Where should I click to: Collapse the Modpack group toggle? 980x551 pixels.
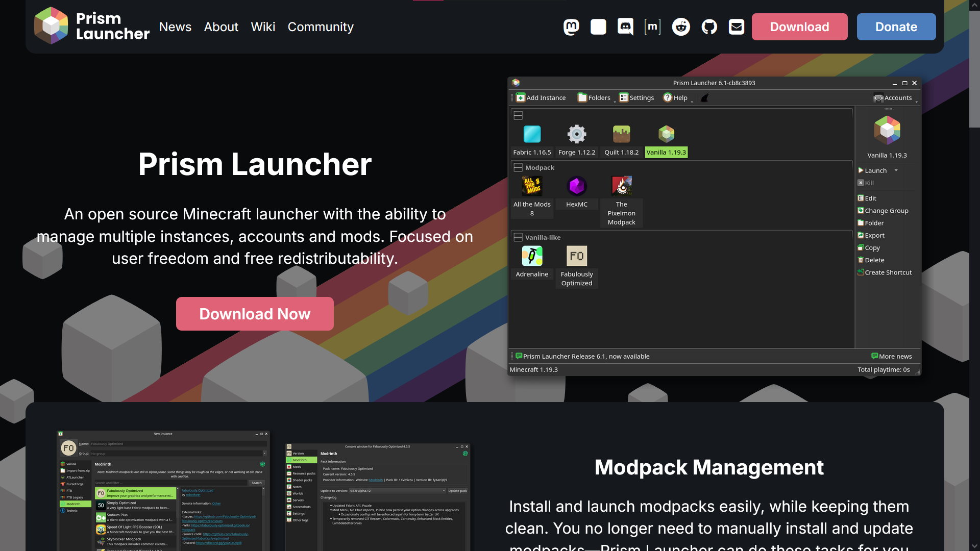click(x=518, y=167)
